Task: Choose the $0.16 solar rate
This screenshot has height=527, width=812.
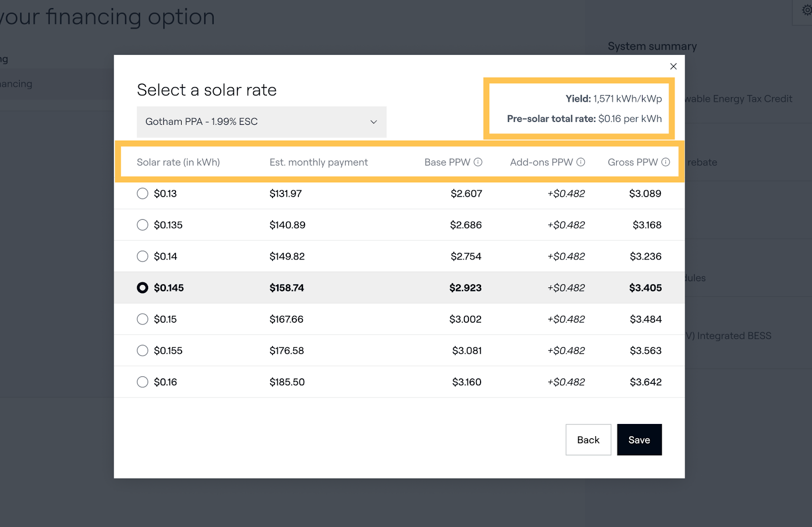Action: click(x=143, y=382)
